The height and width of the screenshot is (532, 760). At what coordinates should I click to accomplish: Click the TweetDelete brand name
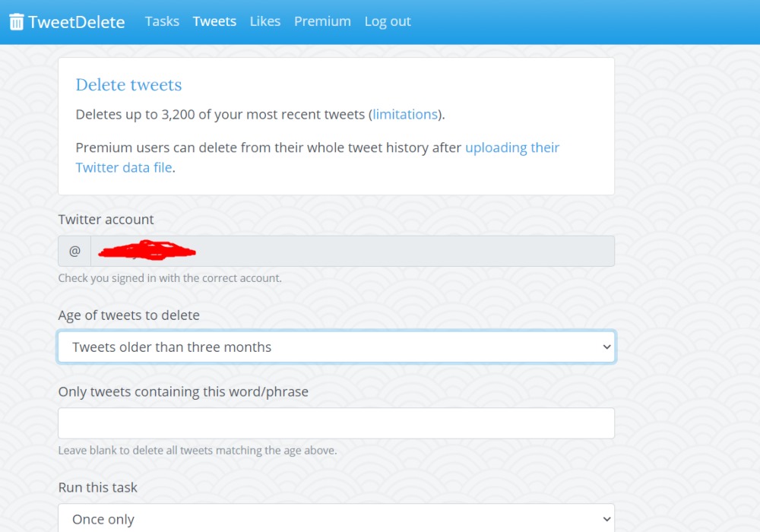point(77,22)
